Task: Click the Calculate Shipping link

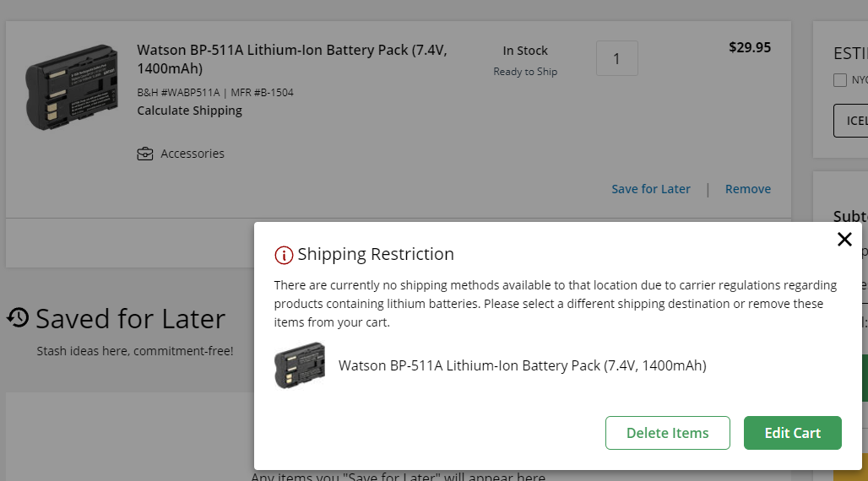Action: [x=189, y=111]
